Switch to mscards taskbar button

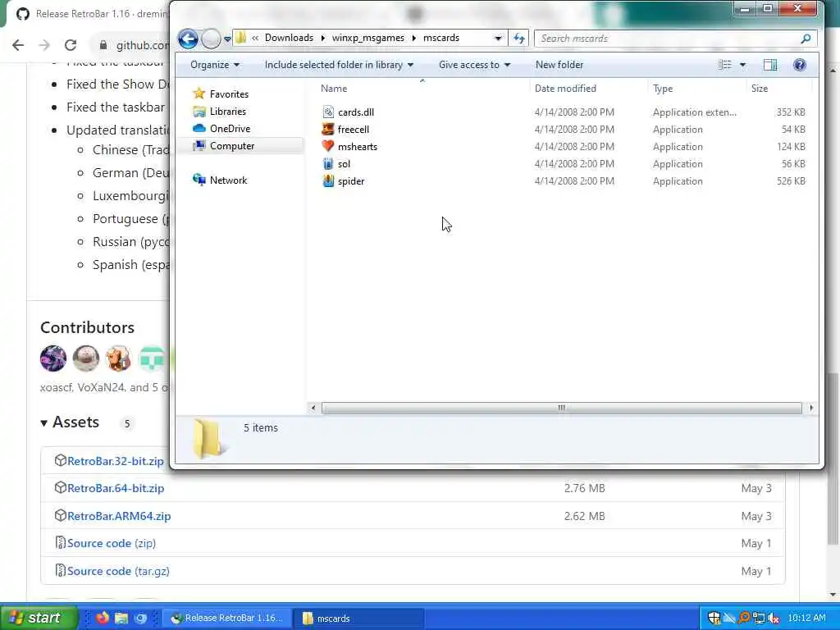click(x=359, y=619)
